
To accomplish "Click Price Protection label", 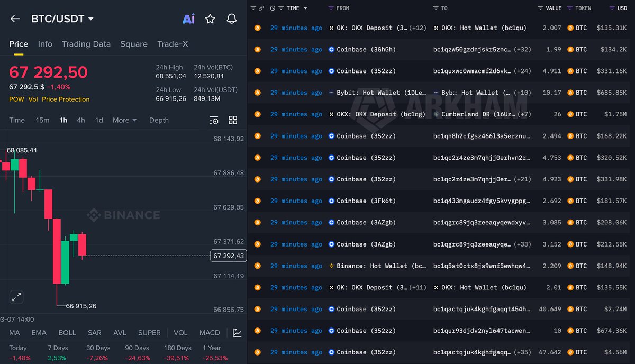I will [66, 99].
